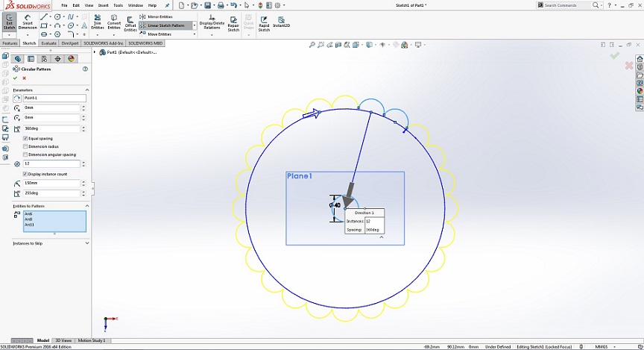Enable Dimension radius checkbox
This screenshot has height=350, width=644.
click(x=25, y=146)
